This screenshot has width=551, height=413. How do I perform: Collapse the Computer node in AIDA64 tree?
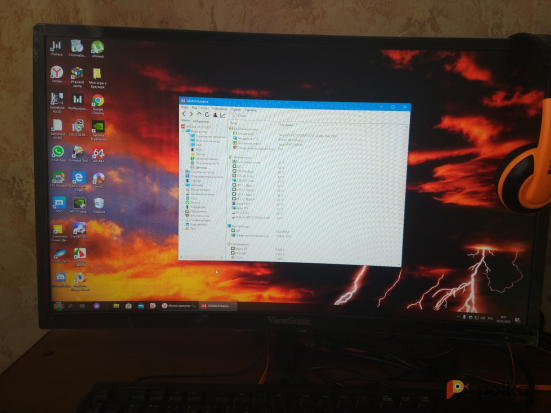(183, 131)
